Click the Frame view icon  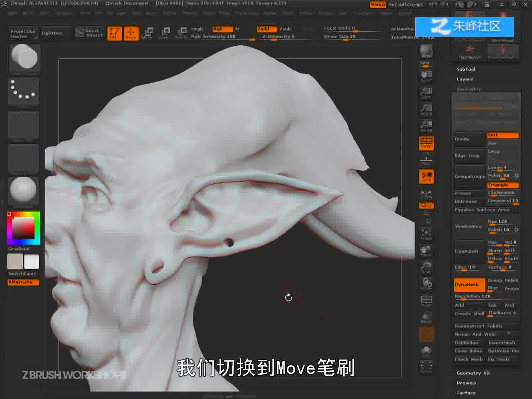point(426,234)
